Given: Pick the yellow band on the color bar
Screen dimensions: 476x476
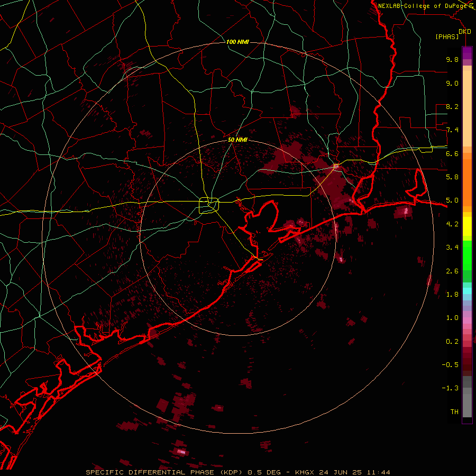Looking at the screenshot, I should [x=467, y=226].
